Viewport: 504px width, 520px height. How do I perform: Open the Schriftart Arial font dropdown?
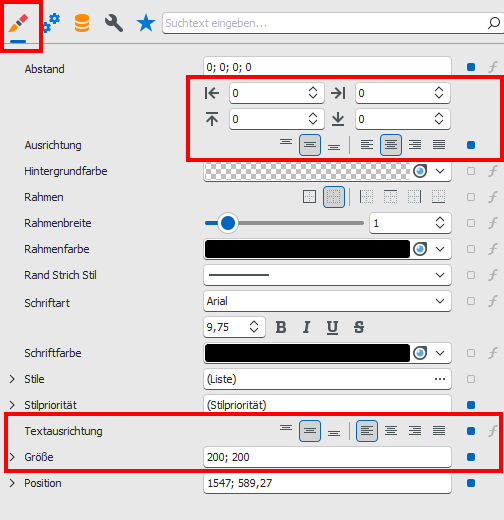tap(327, 301)
